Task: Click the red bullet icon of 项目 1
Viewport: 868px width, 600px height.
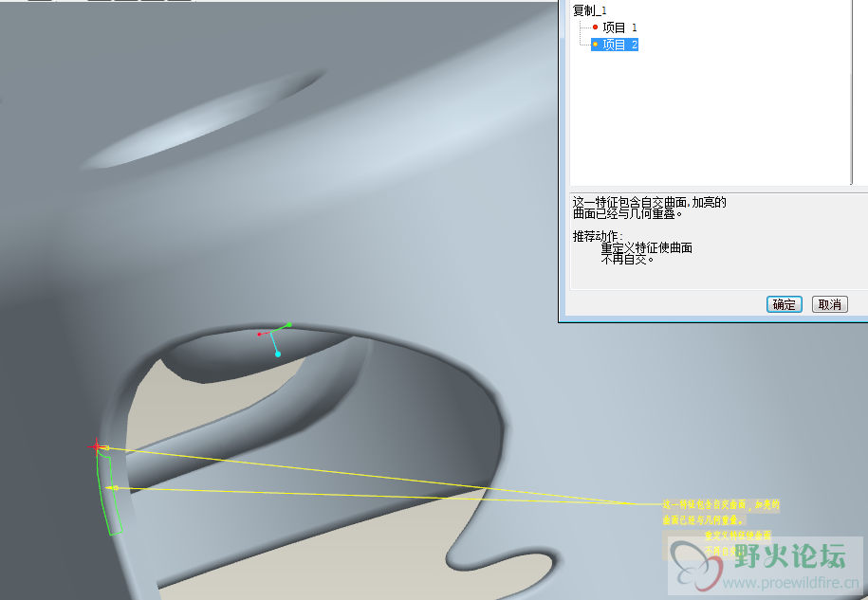Action: coord(595,27)
